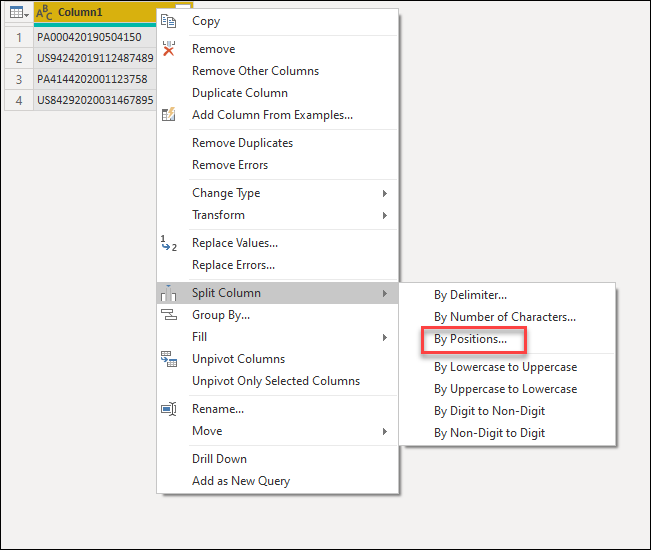
Task: Click the Add Column From Examples icon
Action: 169,115
